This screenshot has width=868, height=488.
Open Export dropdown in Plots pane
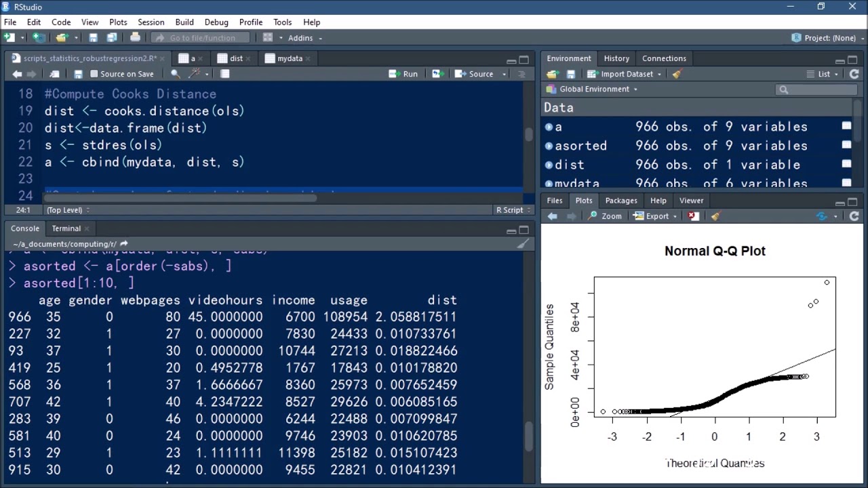tap(655, 216)
